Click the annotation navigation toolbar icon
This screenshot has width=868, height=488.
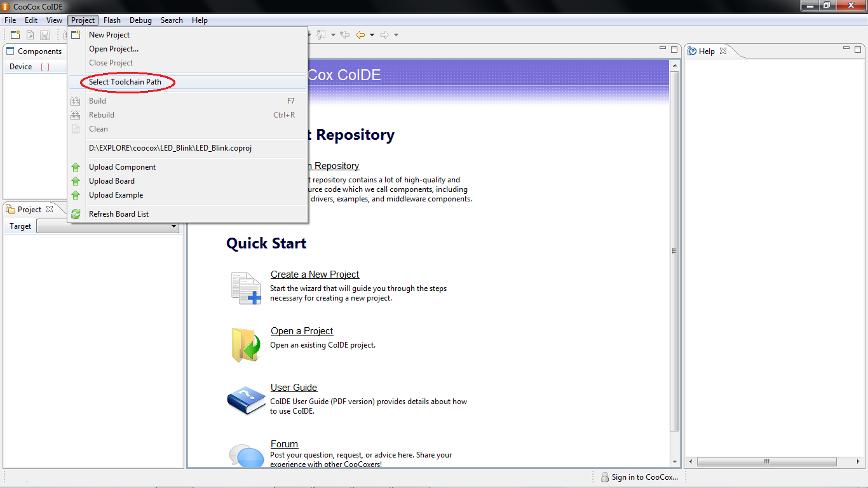(322, 35)
